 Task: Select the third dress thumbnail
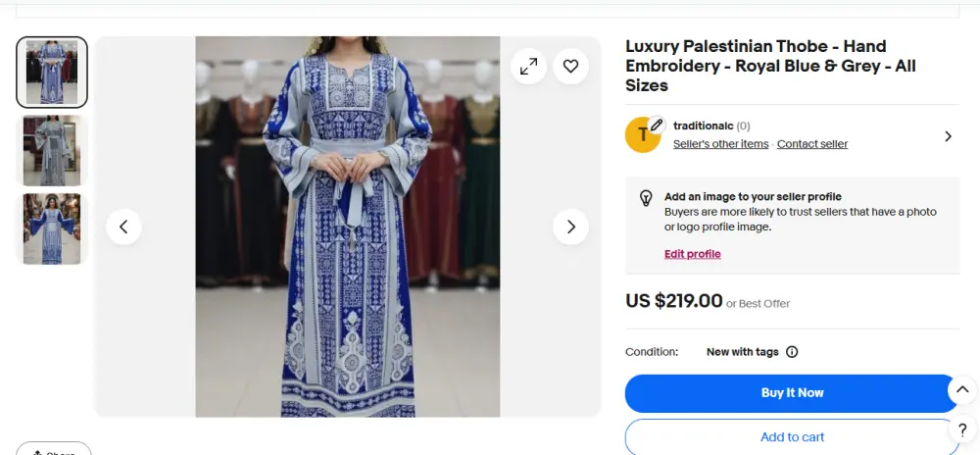click(52, 228)
